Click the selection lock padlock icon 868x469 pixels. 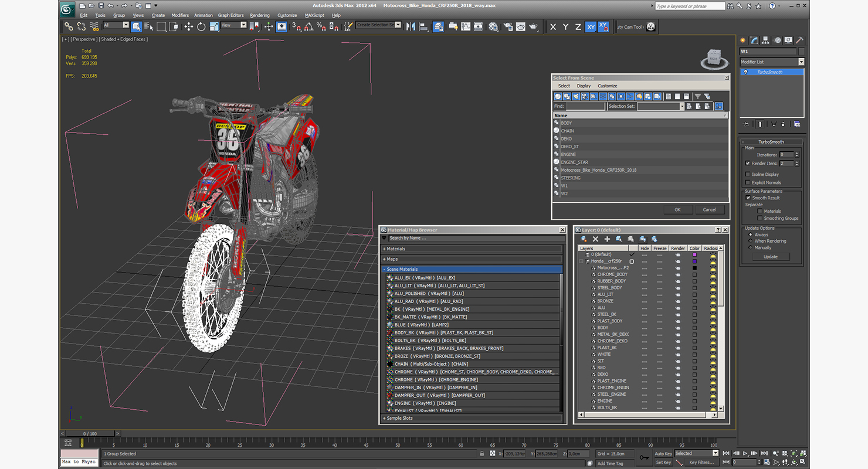482,453
